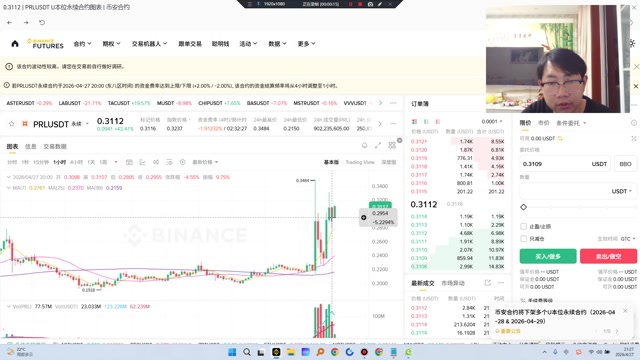Image resolution: width=640 pixels, height=360 pixels.
Task: Click the transfer icon beside available USDT
Action: 560,139
